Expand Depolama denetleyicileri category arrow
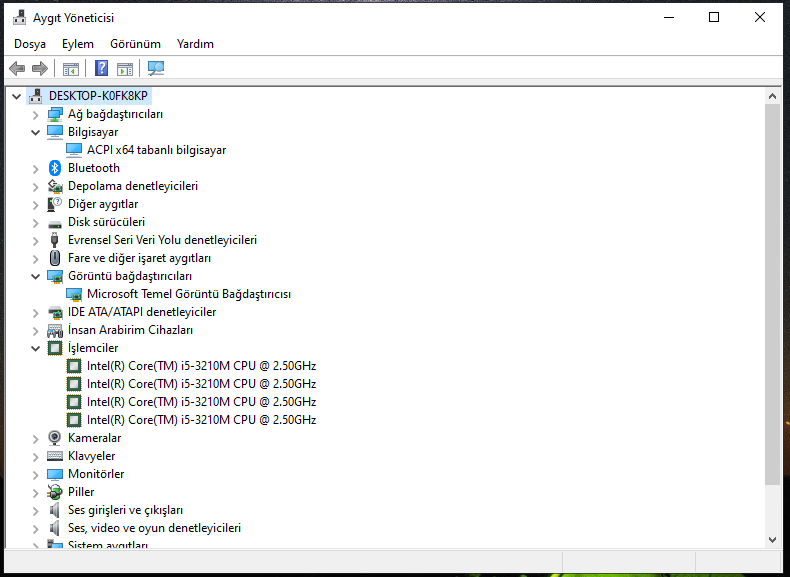This screenshot has width=790, height=577. point(35,187)
